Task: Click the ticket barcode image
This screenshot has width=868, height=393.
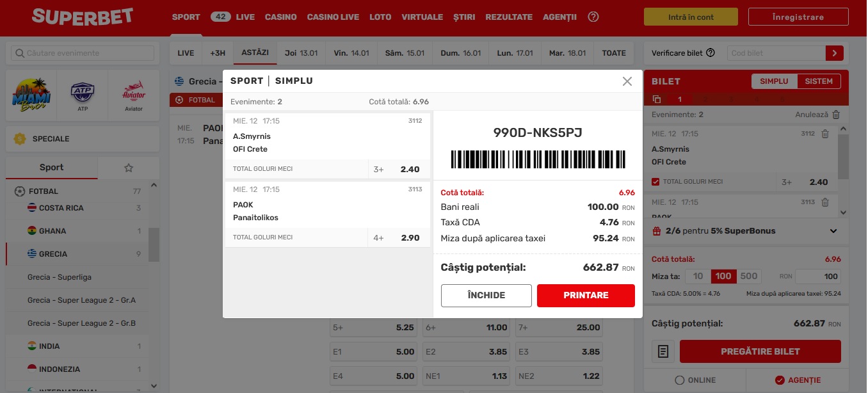Action: tap(538, 159)
